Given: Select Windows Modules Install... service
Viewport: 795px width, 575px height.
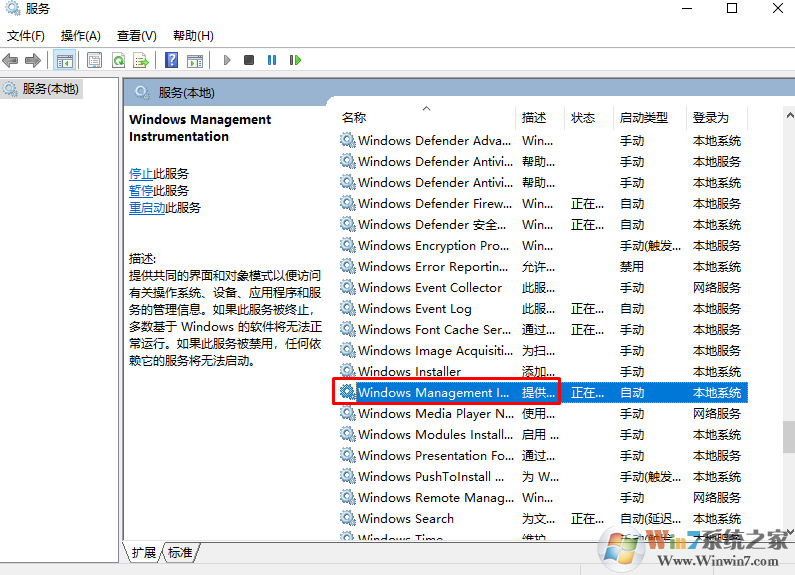Looking at the screenshot, I should click(x=543, y=435).
